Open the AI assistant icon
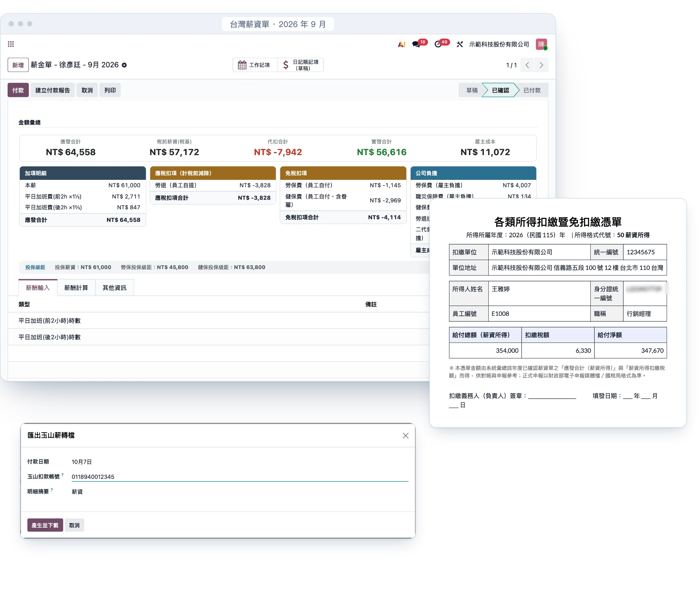Screen dimensions: 700x594 [401, 44]
